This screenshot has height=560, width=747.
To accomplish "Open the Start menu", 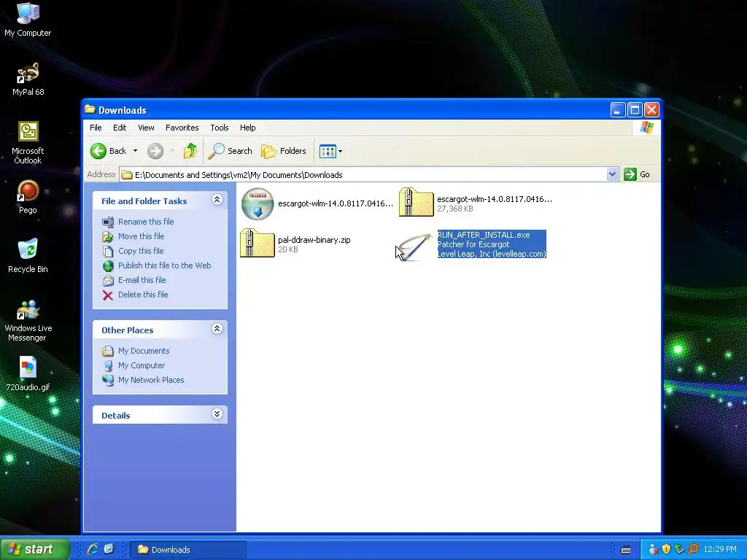I will click(x=34, y=549).
